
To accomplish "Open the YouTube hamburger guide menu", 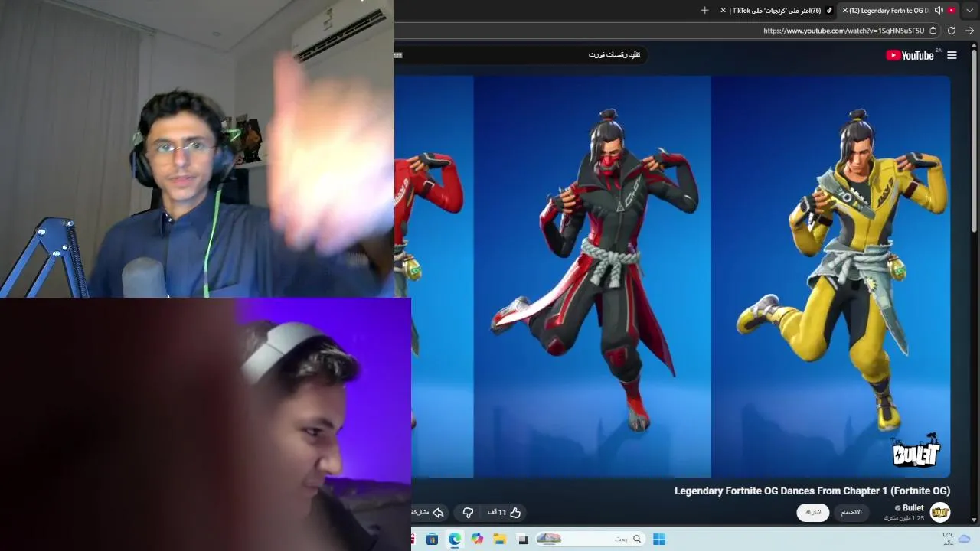I will coord(952,55).
